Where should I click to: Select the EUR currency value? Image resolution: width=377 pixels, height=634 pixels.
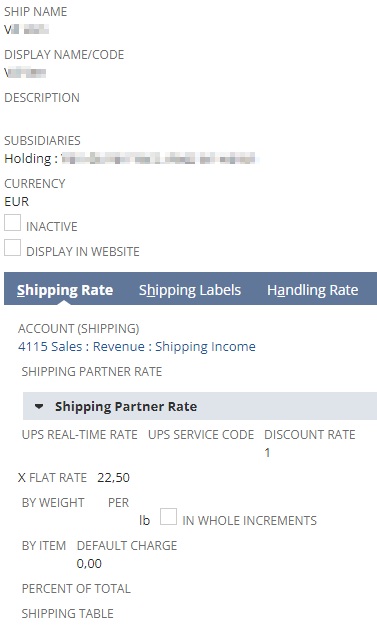pos(17,202)
